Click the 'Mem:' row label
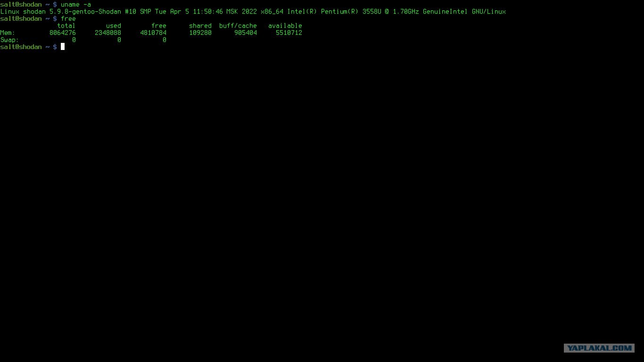This screenshot has width=644, height=362. (x=8, y=33)
